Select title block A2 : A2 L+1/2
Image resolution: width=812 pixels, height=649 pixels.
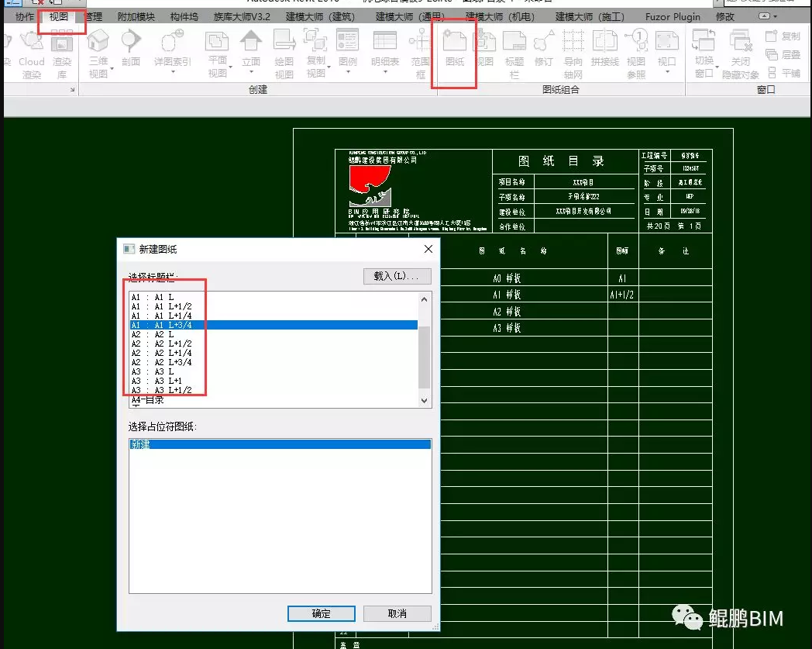pyautogui.click(x=161, y=343)
